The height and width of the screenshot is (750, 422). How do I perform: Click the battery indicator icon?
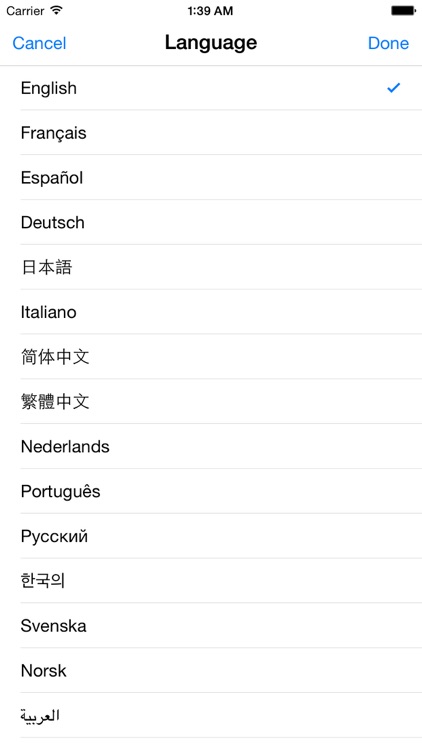[403, 11]
